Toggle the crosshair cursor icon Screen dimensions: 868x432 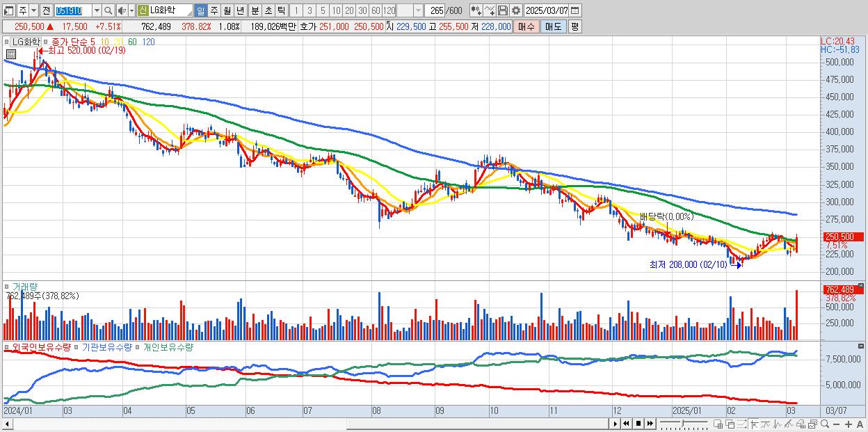pyautogui.click(x=755, y=424)
